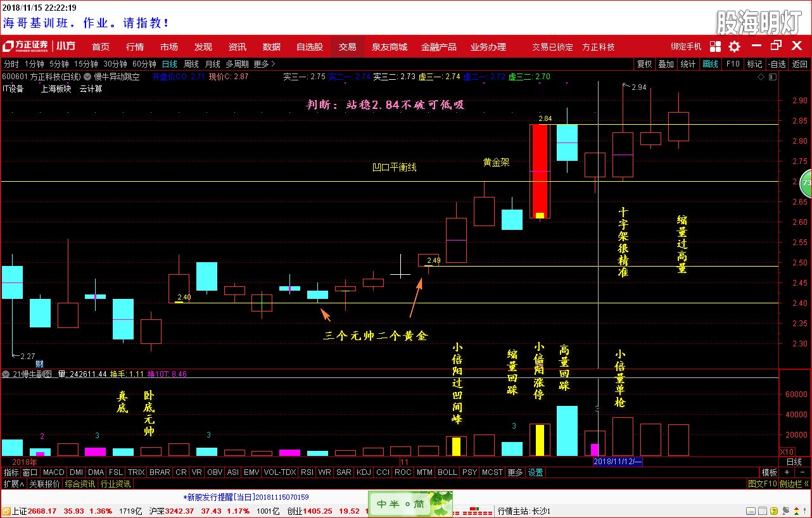
Task: Expand the 更多 indicators list
Action: point(515,472)
